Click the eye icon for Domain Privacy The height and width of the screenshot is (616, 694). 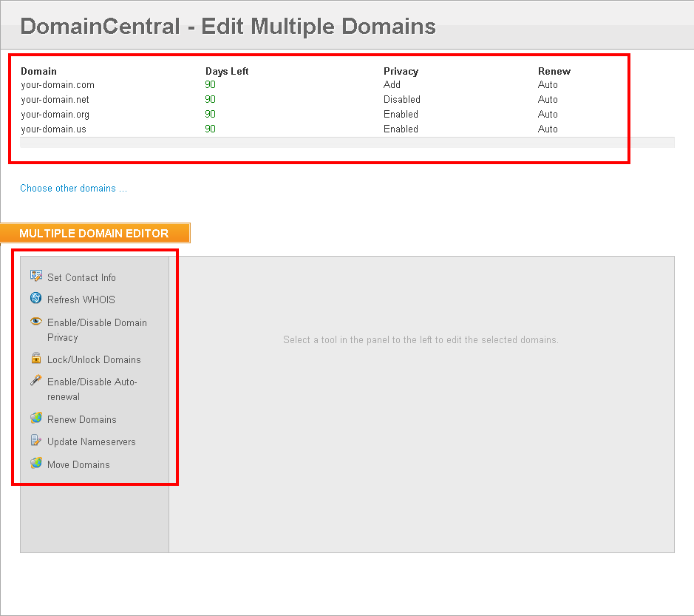[x=36, y=322]
